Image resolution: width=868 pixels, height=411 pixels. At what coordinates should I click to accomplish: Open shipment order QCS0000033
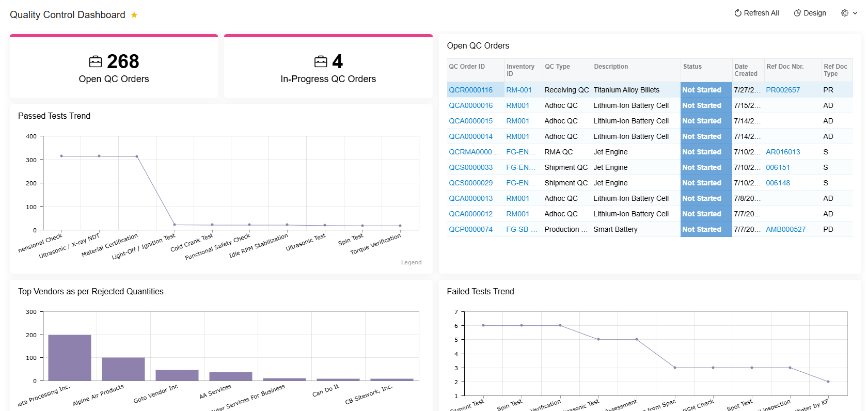[x=470, y=167]
